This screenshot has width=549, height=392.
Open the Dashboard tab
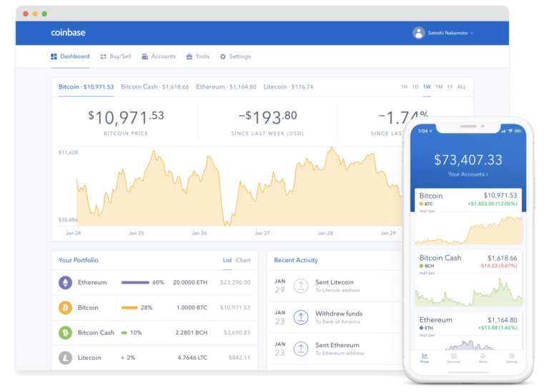coord(70,56)
